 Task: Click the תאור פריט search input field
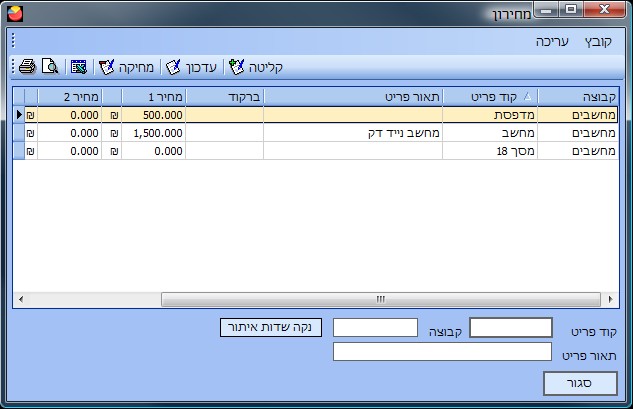(x=442, y=352)
